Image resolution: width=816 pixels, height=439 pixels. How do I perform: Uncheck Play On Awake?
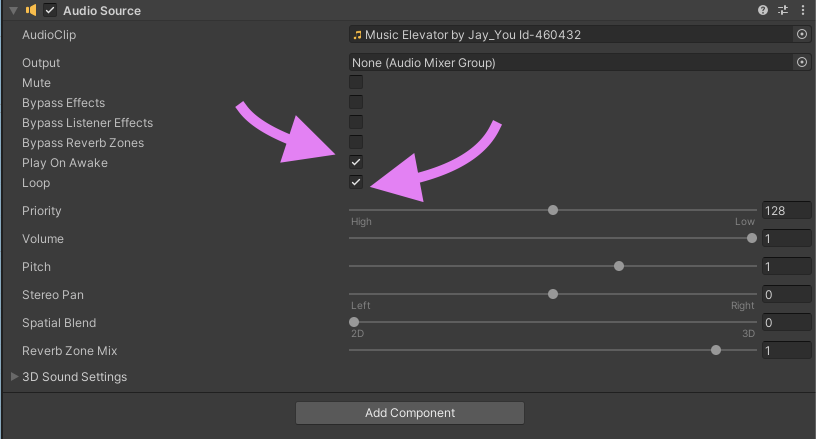(x=356, y=162)
